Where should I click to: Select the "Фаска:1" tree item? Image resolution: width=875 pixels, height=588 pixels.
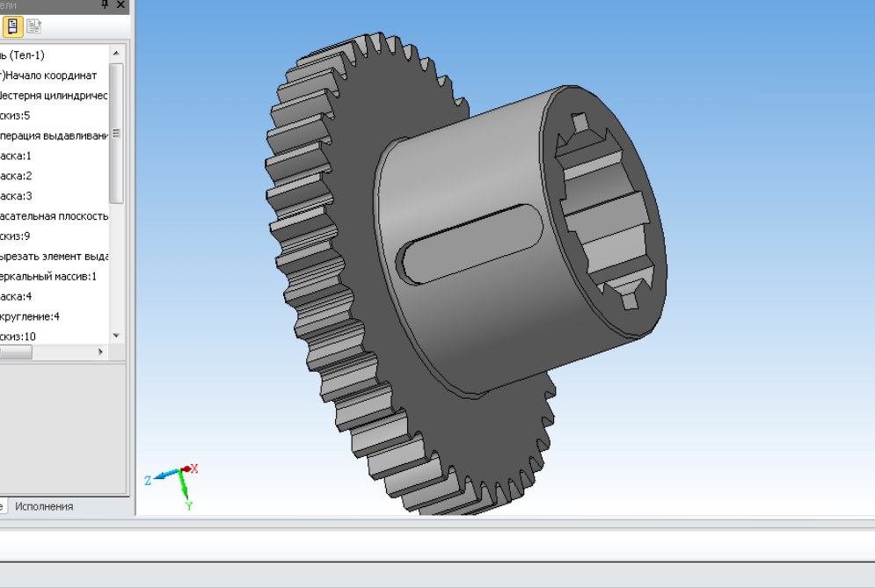point(16,156)
